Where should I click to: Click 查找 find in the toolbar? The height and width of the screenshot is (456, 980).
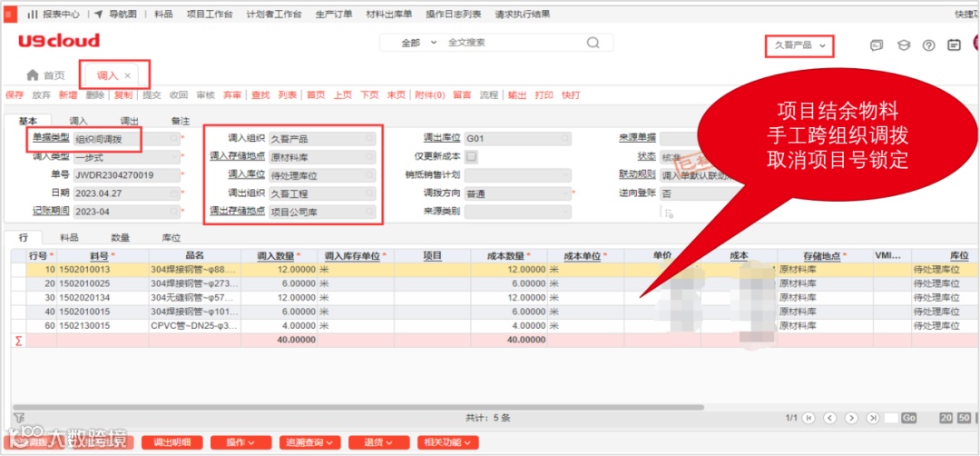[260, 95]
